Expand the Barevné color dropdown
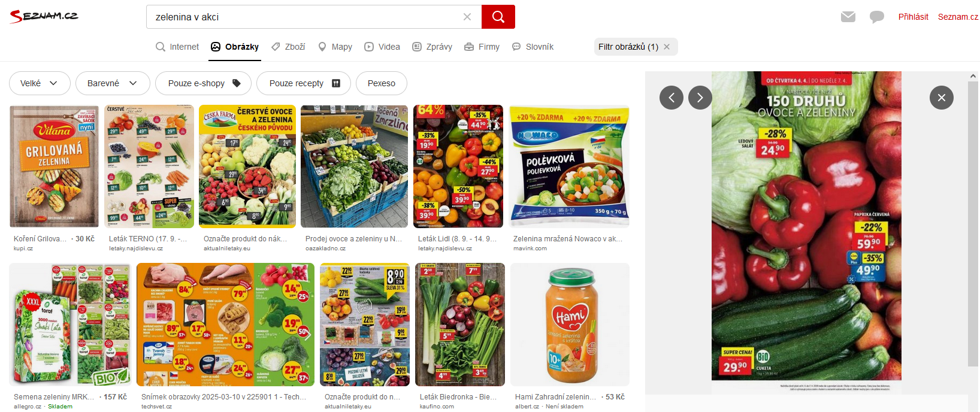 coord(113,83)
